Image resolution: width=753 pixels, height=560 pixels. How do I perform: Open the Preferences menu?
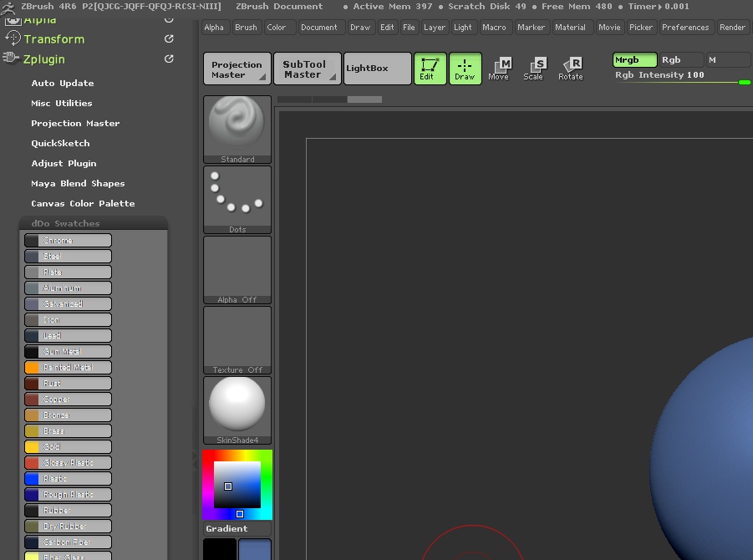(x=685, y=28)
